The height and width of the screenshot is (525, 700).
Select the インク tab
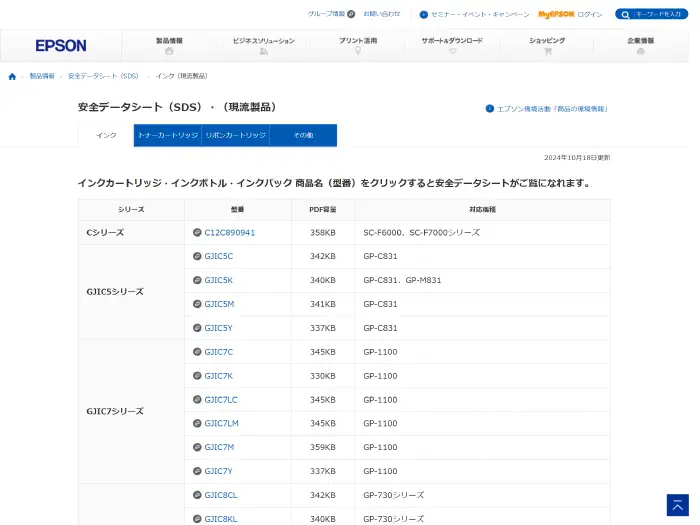[106, 135]
